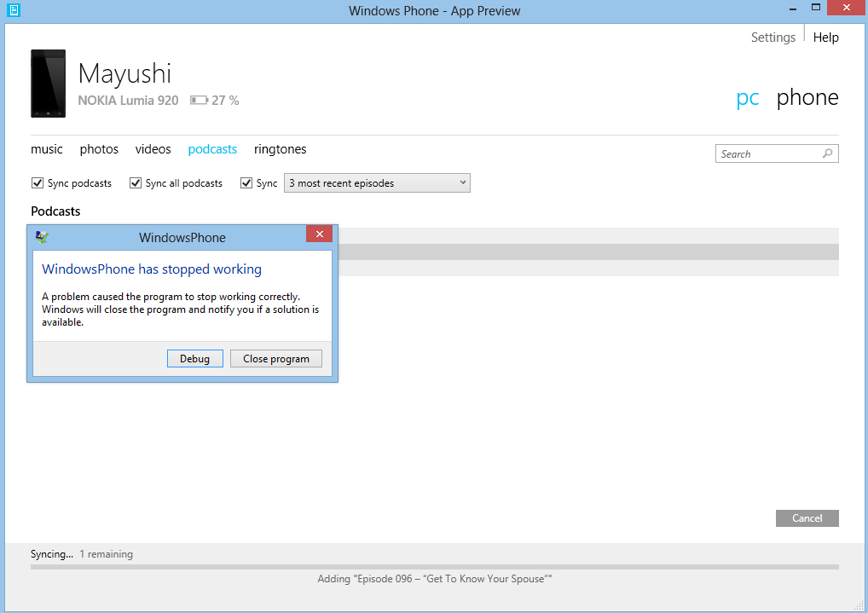The height and width of the screenshot is (613, 868).
Task: Minimize the Windows Phone app window
Action: click(793, 9)
